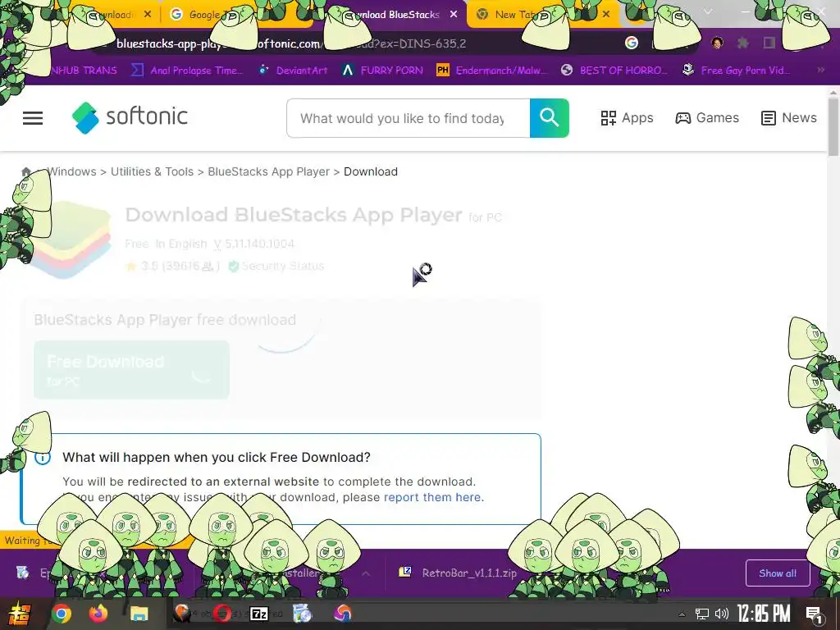840x630 pixels.
Task: Open the Chrome profile avatar
Action: click(x=717, y=43)
